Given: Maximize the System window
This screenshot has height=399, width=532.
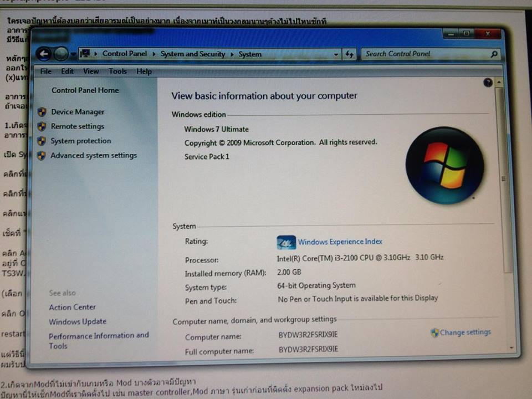Looking at the screenshot, I should coord(467,34).
